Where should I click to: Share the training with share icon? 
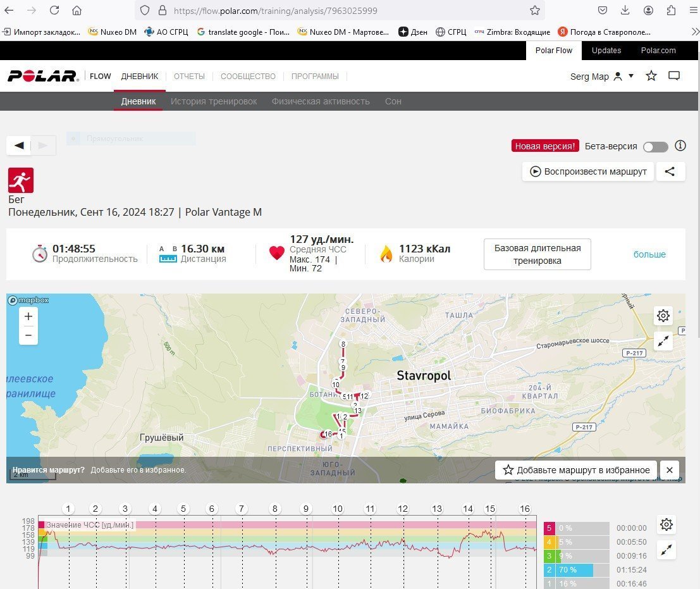click(670, 171)
